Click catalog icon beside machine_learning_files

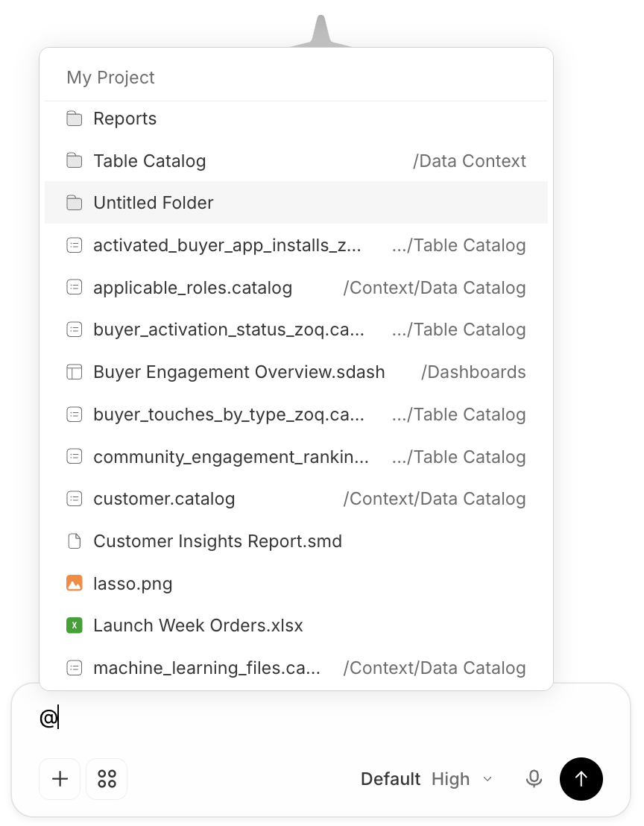(x=75, y=668)
